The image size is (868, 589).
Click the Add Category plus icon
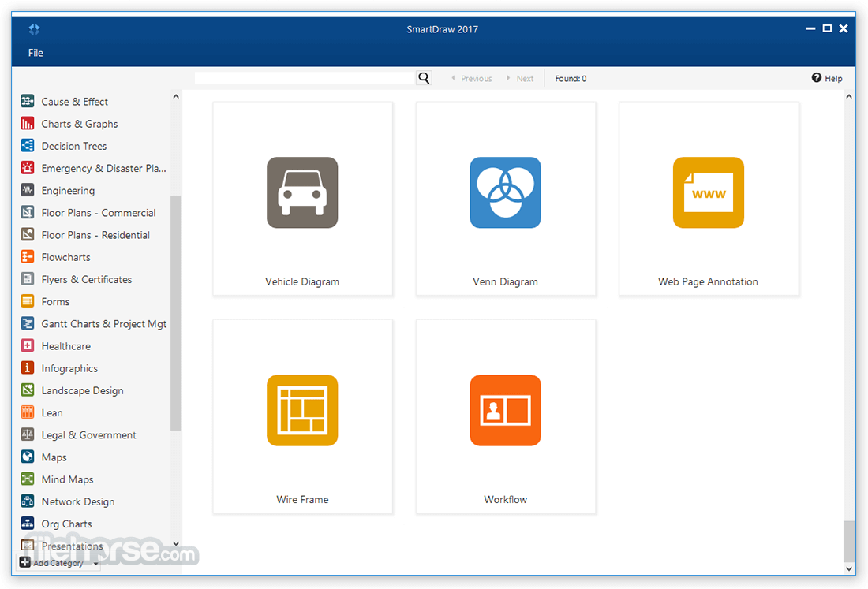click(x=25, y=562)
